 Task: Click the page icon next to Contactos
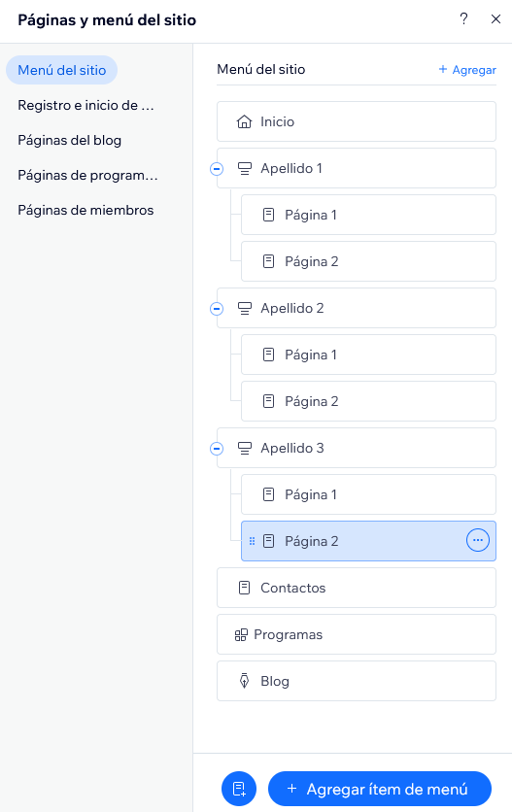[x=244, y=588]
